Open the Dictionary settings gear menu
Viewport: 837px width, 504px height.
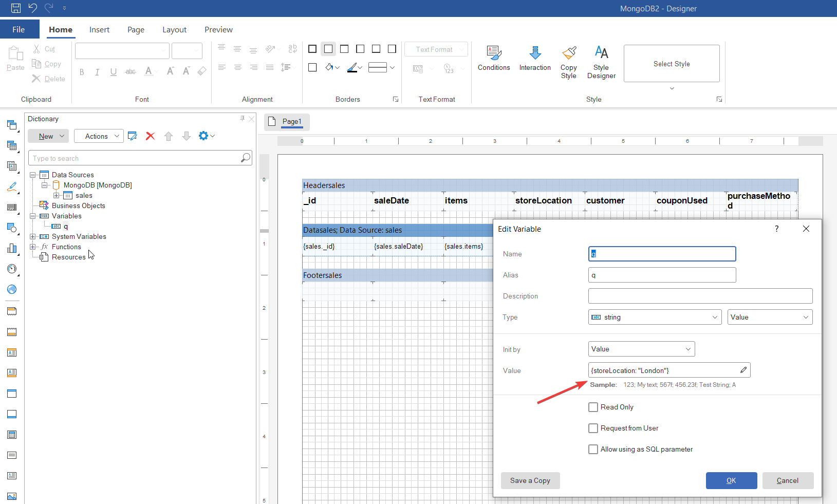click(x=207, y=136)
